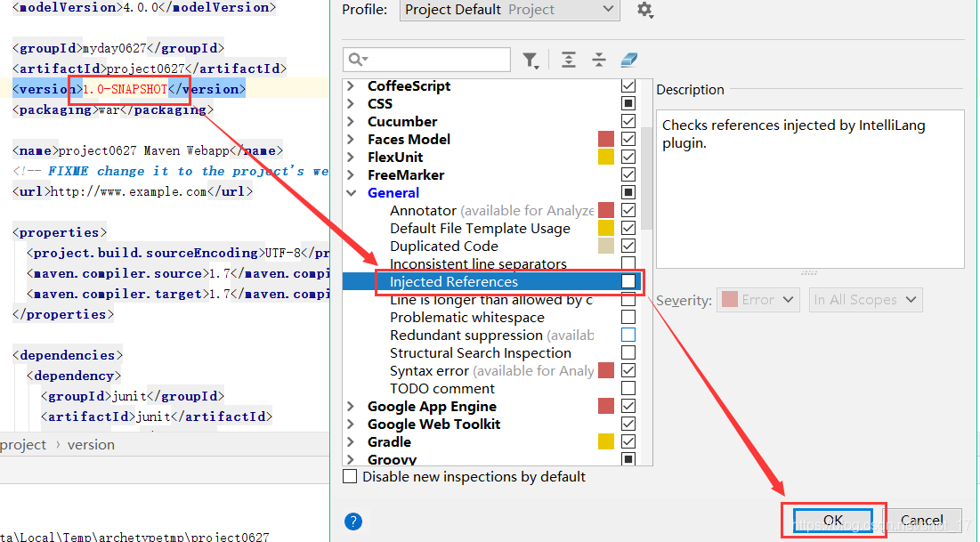Expand the FreeMarker group
The image size is (980, 542).
click(x=351, y=175)
